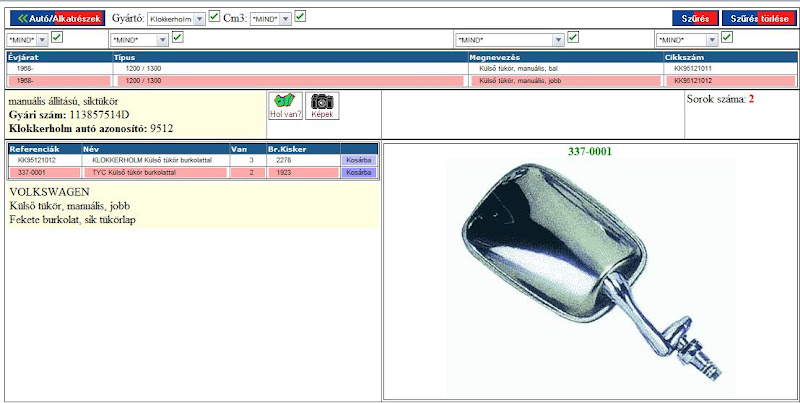Open the Megnevezés filter dropdown
Image resolution: width=800 pixels, height=403 pixels.
tap(510, 40)
